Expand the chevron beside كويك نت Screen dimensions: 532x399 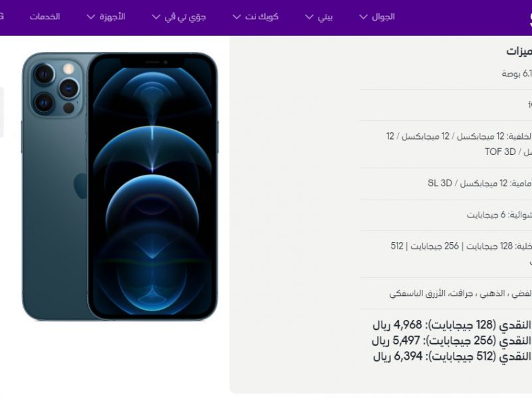point(237,17)
